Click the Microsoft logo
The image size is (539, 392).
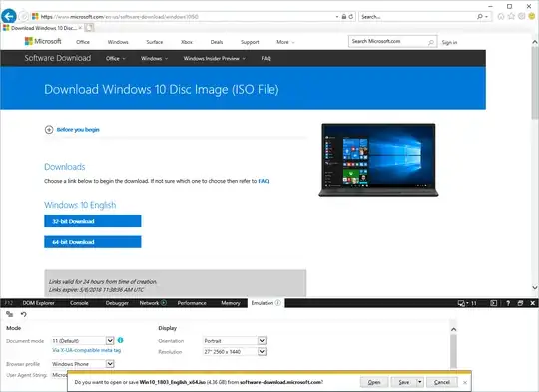[43, 41]
